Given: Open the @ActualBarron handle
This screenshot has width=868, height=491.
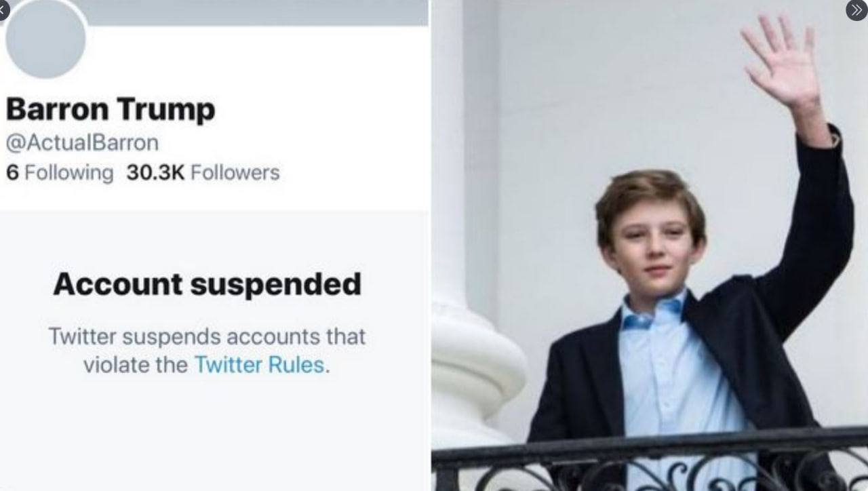Looking at the screenshot, I should coord(82,143).
